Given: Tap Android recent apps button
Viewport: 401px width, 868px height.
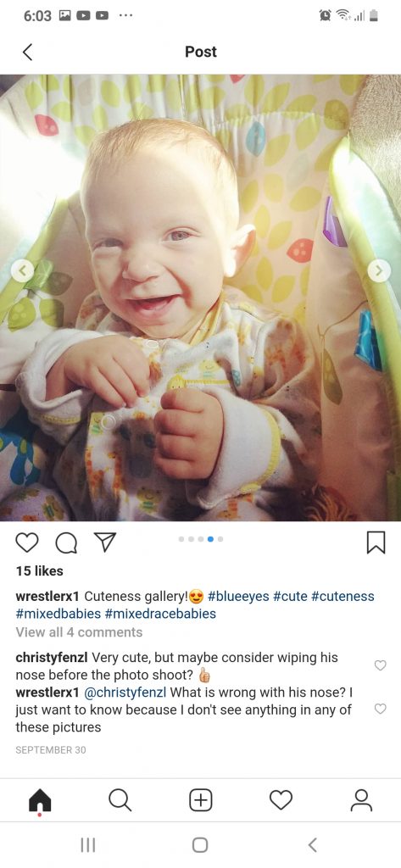Looking at the screenshot, I should [x=88, y=845].
